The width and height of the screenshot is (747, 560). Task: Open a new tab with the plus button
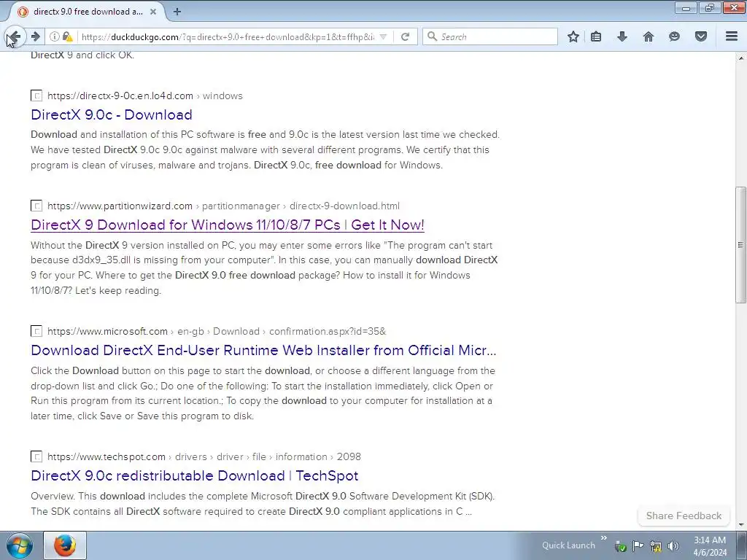click(x=177, y=12)
